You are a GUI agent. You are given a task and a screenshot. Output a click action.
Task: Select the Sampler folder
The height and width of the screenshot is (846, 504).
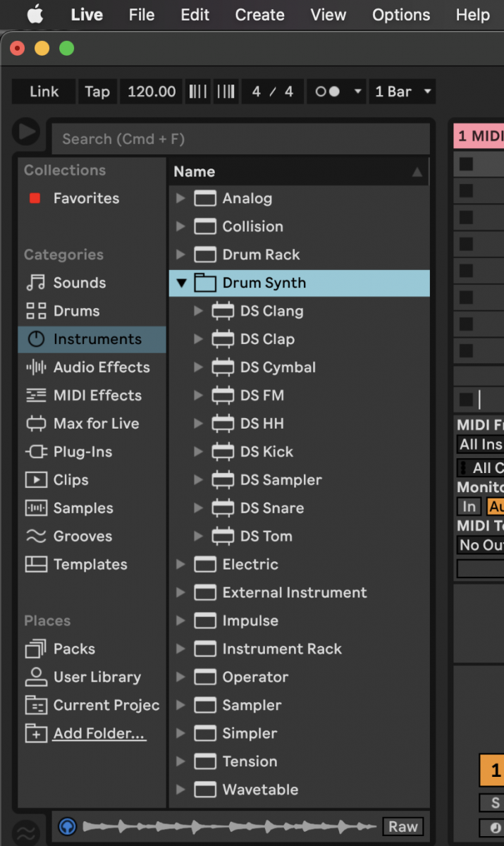(x=299, y=705)
